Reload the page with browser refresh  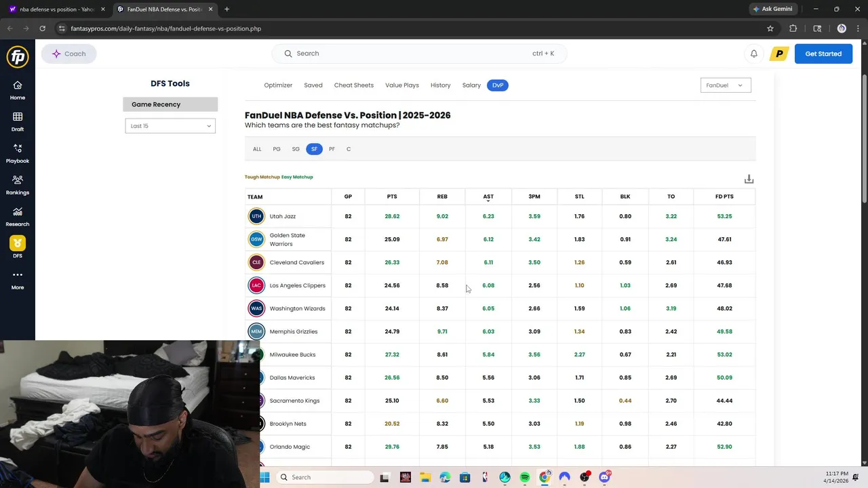[x=42, y=28]
